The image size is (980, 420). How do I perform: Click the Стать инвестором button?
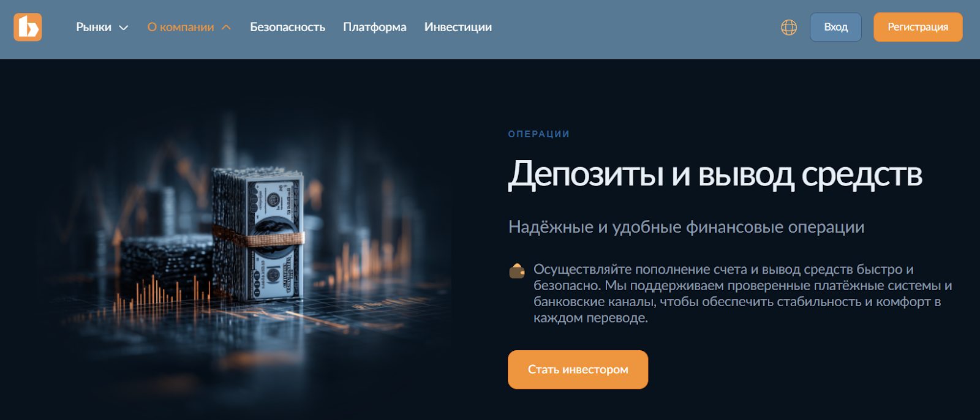tap(578, 369)
